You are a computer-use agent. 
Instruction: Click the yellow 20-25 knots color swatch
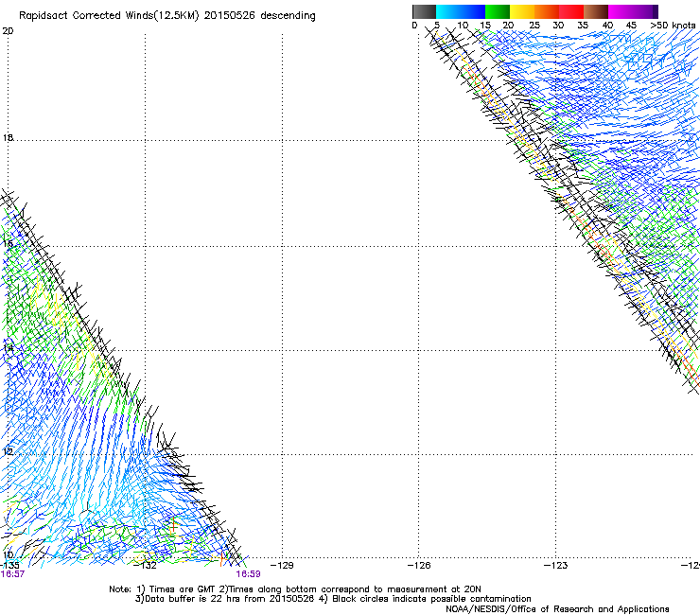click(x=522, y=11)
